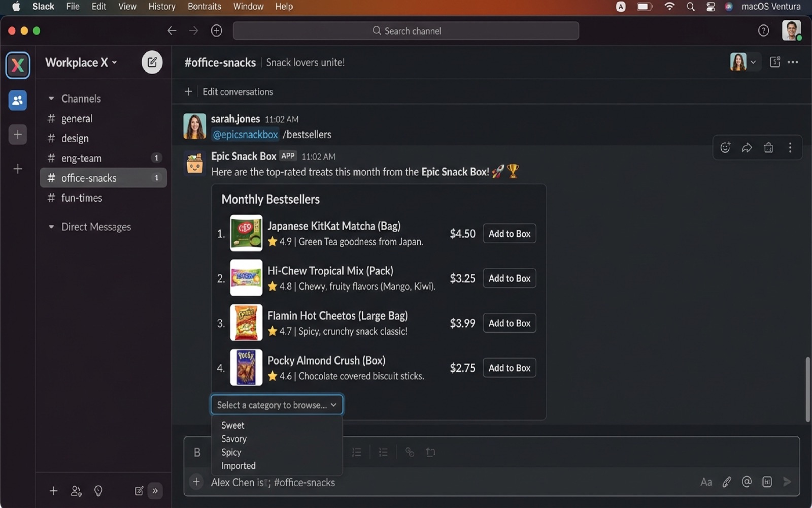Open the History menu in menu bar
812x508 pixels.
coord(162,7)
